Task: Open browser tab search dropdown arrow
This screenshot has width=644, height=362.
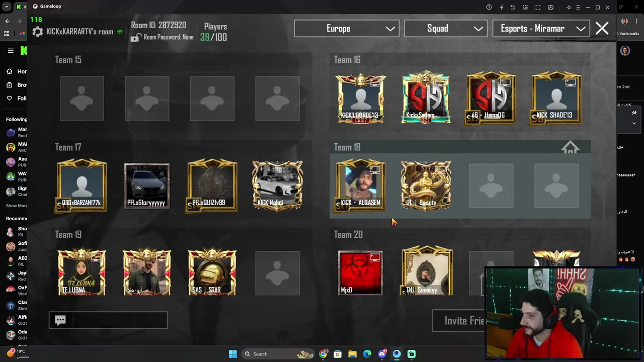Action: pyautogui.click(x=7, y=7)
